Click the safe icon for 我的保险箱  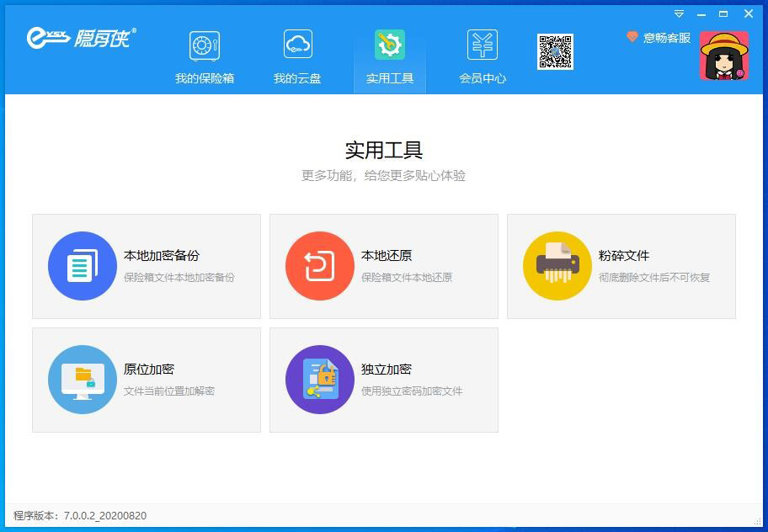tap(205, 45)
